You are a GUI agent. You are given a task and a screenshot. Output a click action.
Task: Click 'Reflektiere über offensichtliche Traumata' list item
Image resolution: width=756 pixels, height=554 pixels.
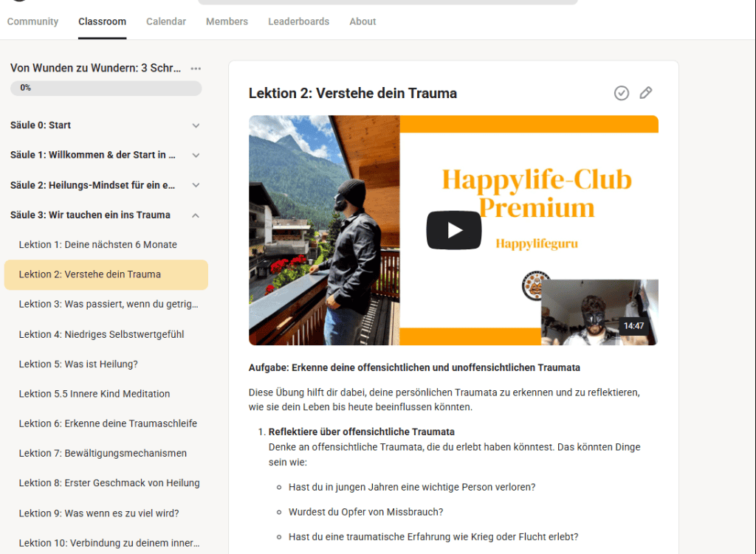pos(362,432)
